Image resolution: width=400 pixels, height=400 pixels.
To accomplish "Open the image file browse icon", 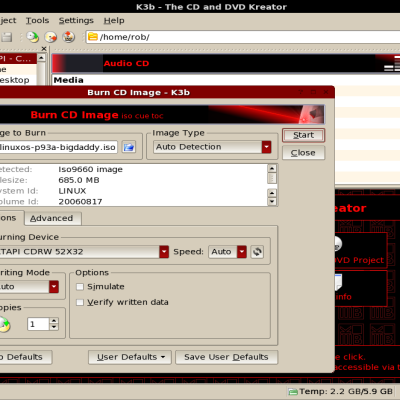I will [x=129, y=147].
